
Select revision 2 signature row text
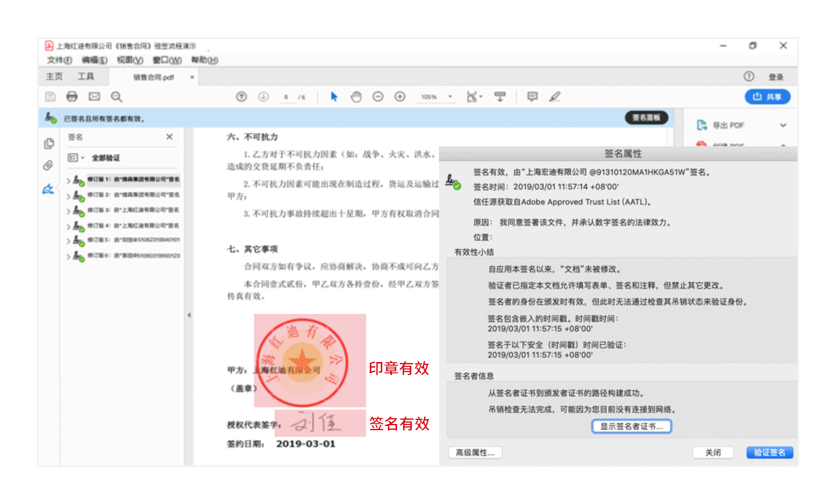[133, 195]
